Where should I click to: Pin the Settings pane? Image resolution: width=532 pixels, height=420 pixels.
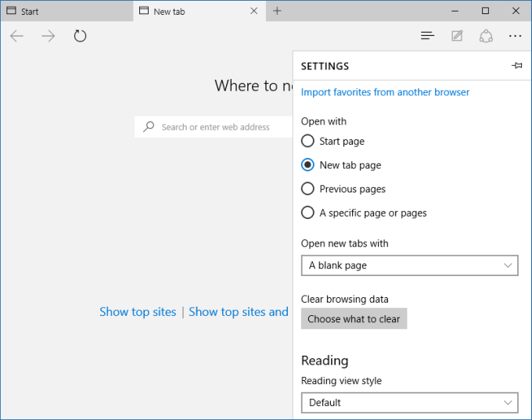click(x=516, y=66)
